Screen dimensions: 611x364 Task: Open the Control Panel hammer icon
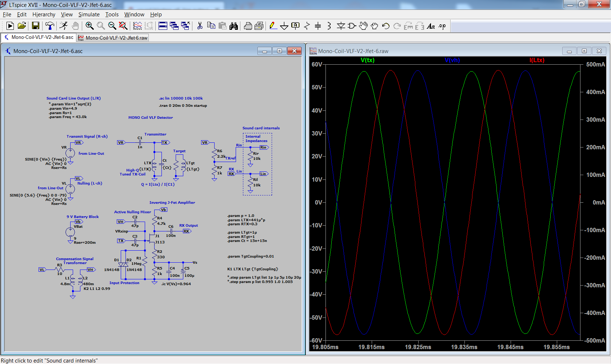(x=49, y=26)
